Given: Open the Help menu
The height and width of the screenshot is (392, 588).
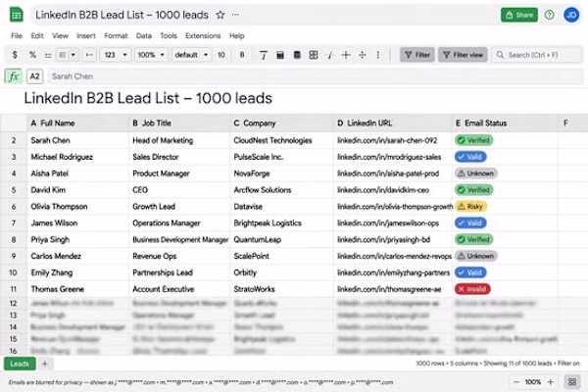Looking at the screenshot, I should [x=236, y=36].
